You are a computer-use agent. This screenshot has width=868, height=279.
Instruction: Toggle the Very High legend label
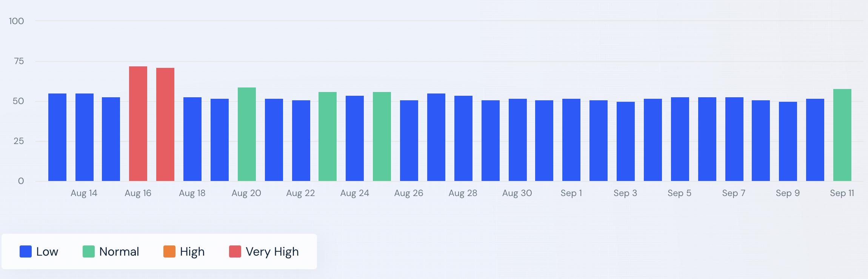coord(272,251)
